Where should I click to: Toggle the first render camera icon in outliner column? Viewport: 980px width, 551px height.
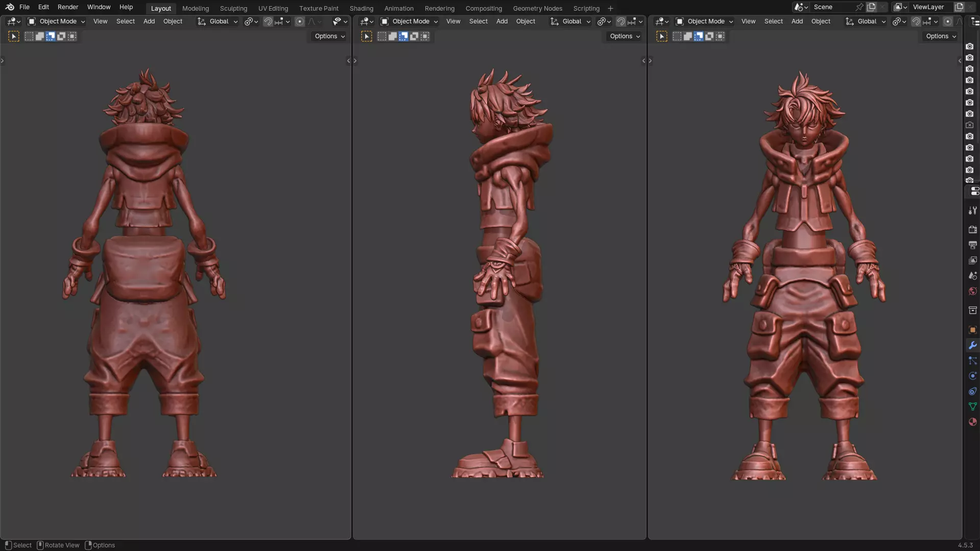(x=970, y=46)
